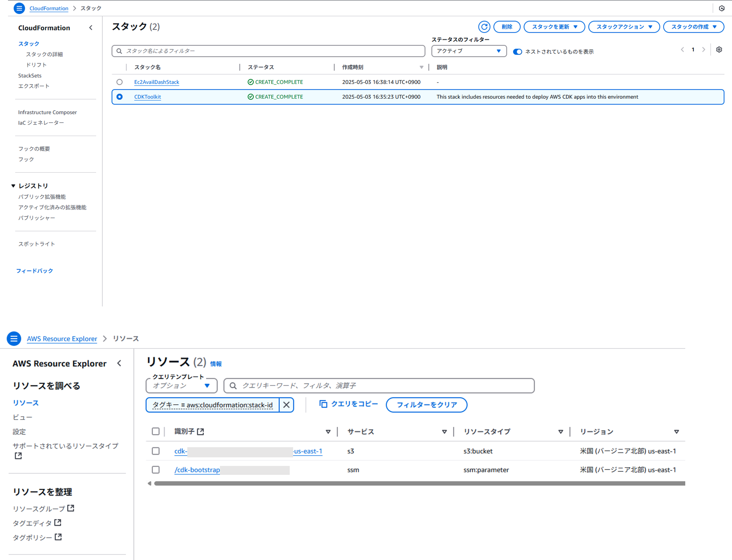Toggle the ネストされているものを表示 switch

click(x=517, y=52)
